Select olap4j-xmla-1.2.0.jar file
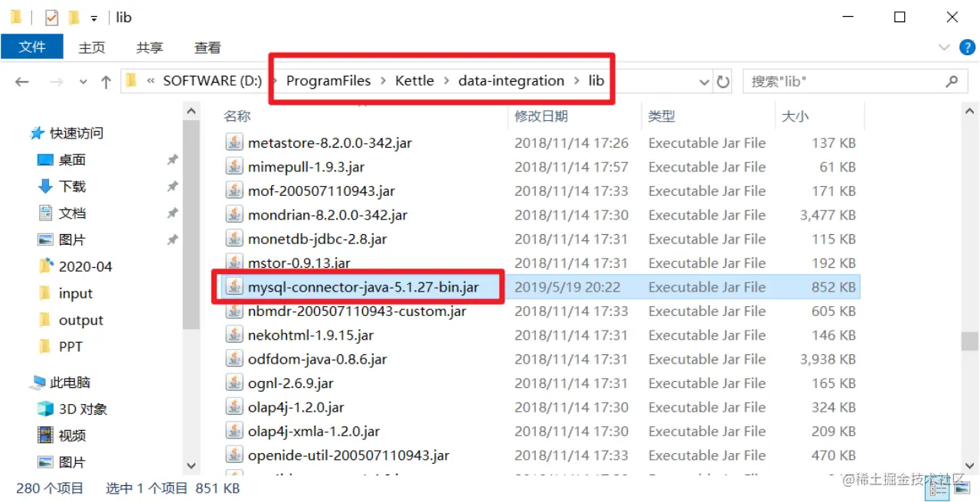Viewport: 980px width, 502px height. [x=314, y=432]
